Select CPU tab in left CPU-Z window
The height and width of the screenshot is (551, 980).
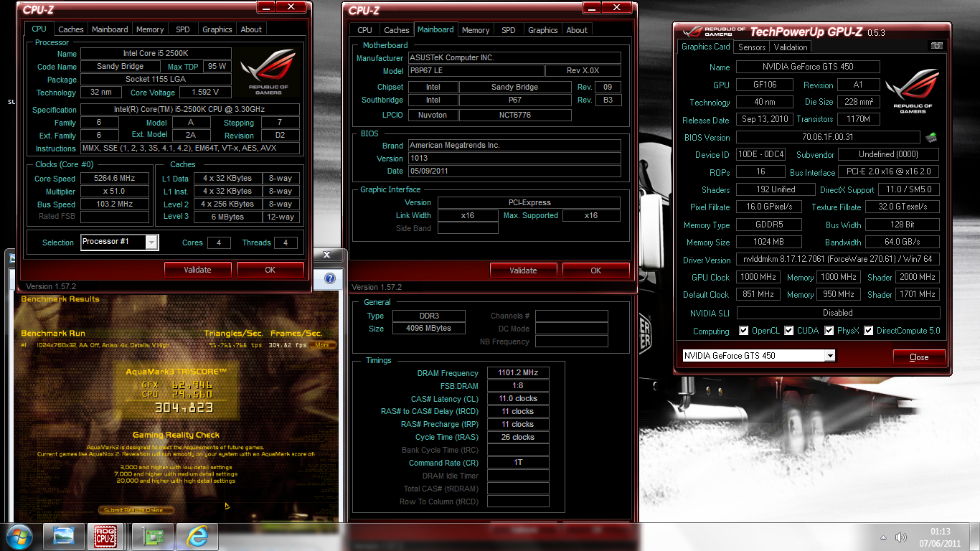[x=39, y=29]
